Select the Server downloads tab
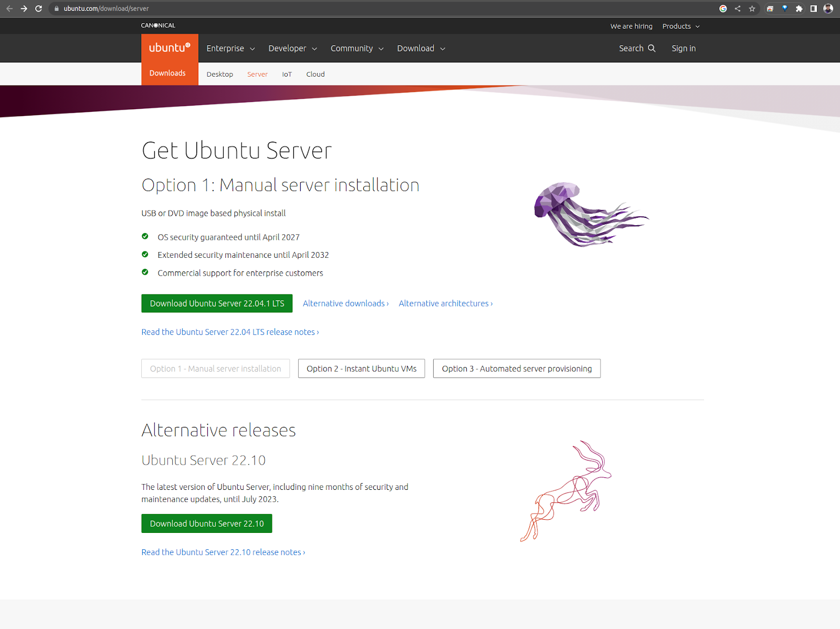 (x=257, y=74)
